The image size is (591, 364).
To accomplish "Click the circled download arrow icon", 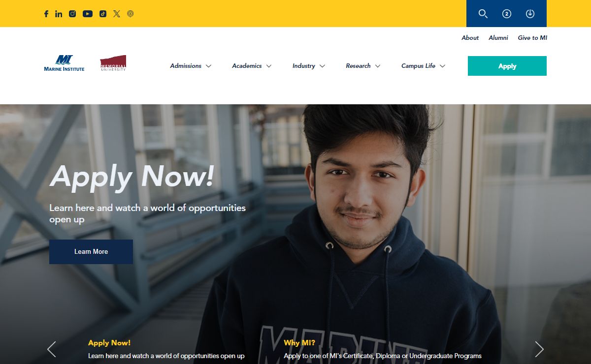I will click(530, 14).
